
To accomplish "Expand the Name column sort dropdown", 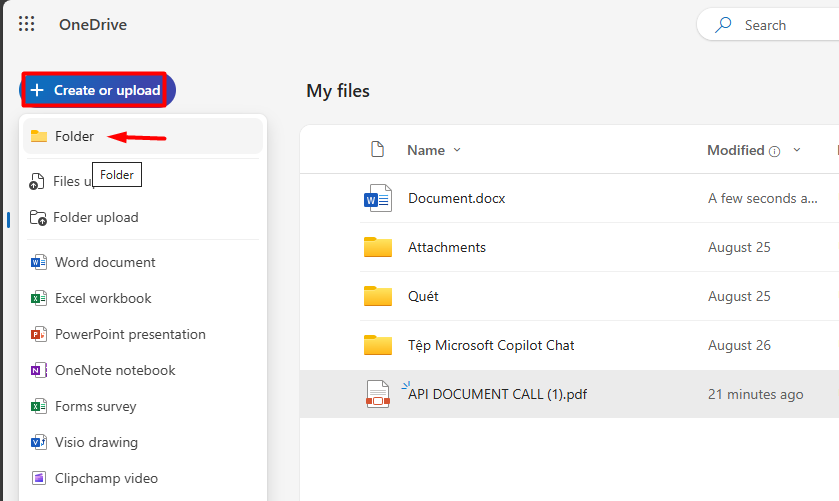I will click(458, 150).
